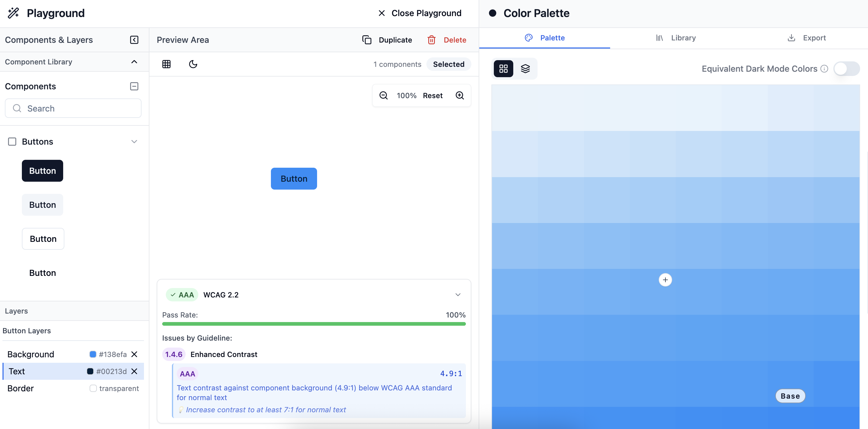Remove the Background color with X
868x429 pixels.
coord(134,354)
